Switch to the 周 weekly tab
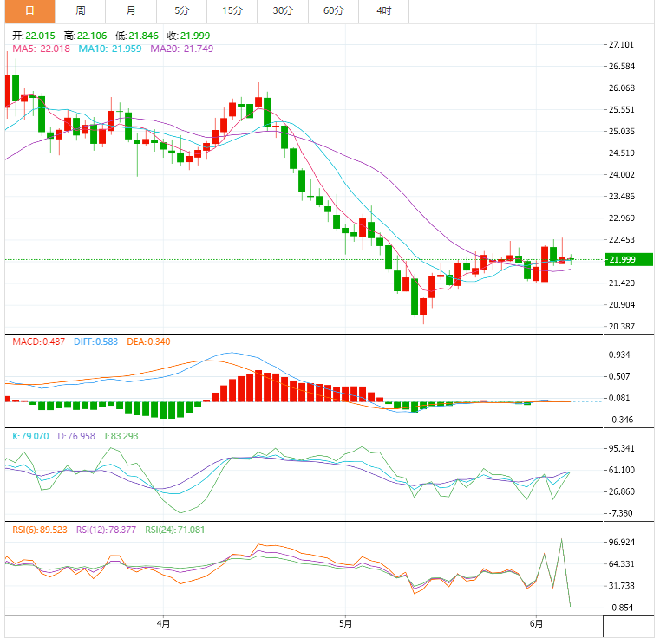Viewport: 660px width, 644px height. (x=81, y=11)
